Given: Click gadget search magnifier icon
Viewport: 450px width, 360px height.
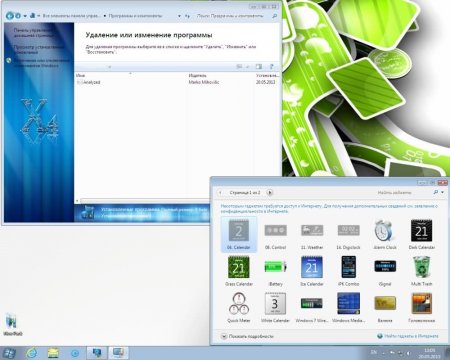Looking at the screenshot, I should click(436, 192).
